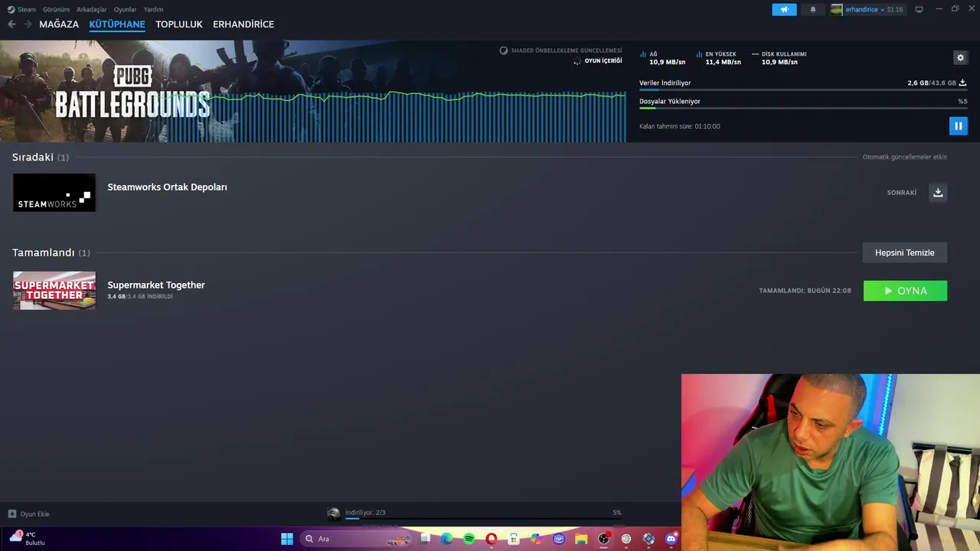Viewport: 980px width, 551px height.
Task: Click OYUN İÇERİĞİ label
Action: coord(603,60)
